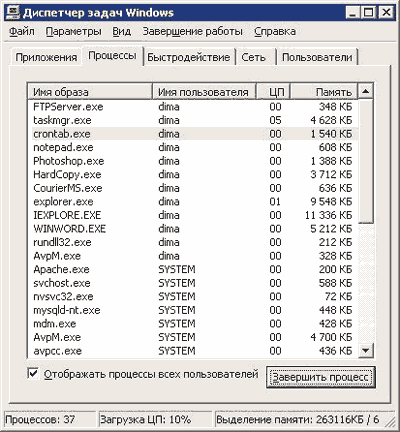Click the resize grip in status bar corner

coord(391,421)
